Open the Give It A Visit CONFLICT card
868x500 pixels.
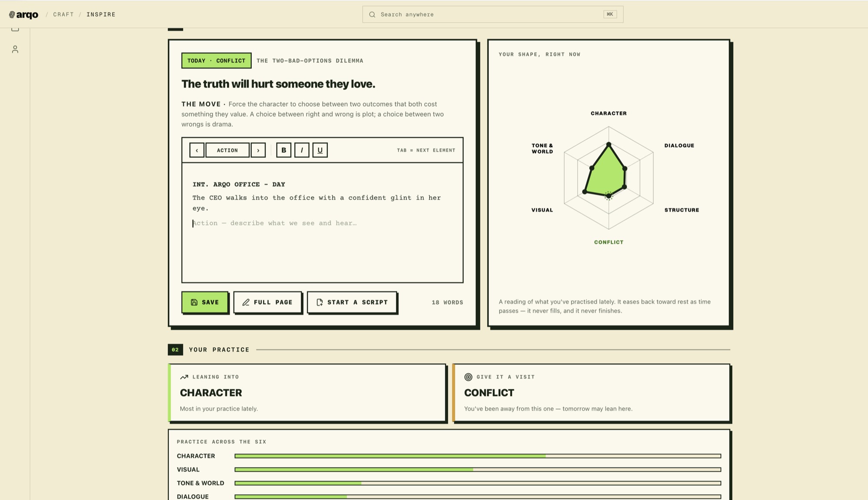592,393
